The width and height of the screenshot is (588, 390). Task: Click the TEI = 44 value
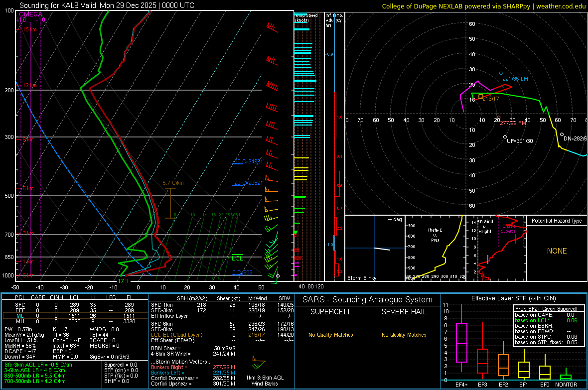tap(99, 335)
